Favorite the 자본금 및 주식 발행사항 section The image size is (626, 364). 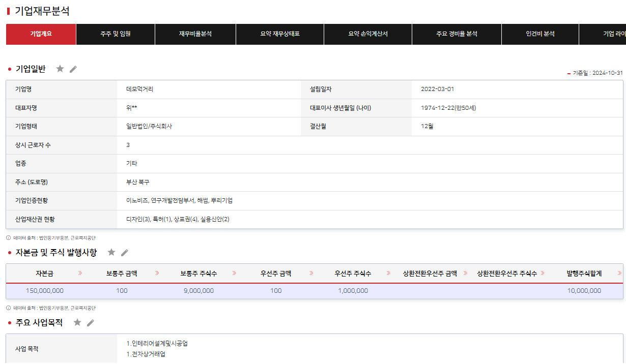[x=111, y=252]
